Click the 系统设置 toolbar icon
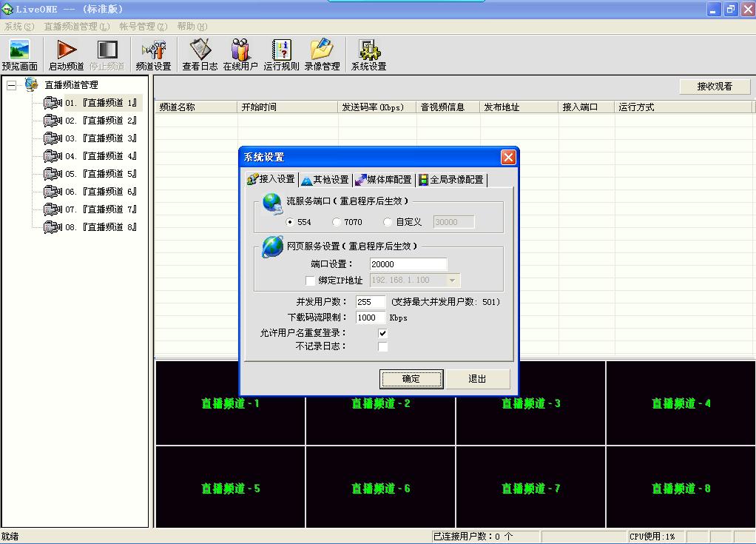This screenshot has width=756, height=544. click(x=368, y=50)
